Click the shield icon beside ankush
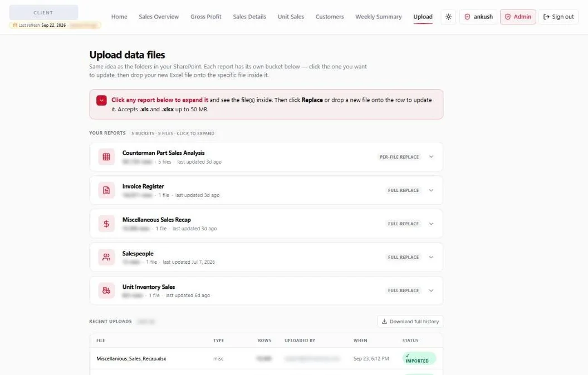Screen dimensions: 588x375 (x=467, y=17)
